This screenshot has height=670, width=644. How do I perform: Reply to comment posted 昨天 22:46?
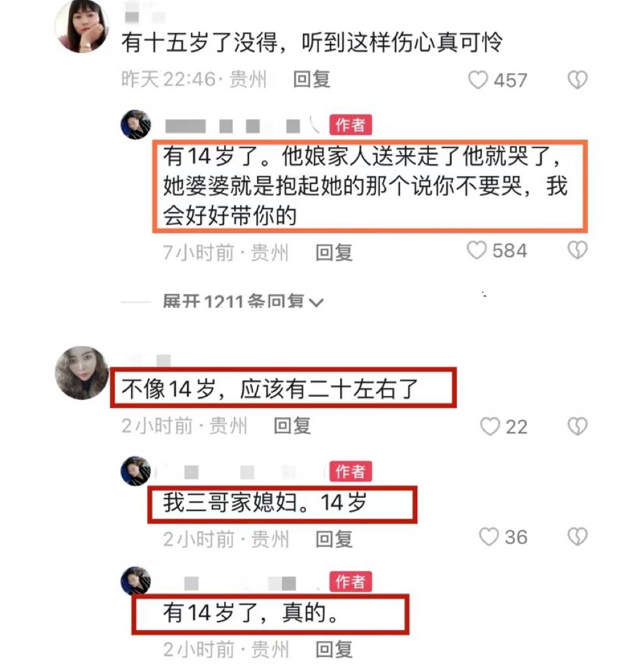pyautogui.click(x=312, y=79)
